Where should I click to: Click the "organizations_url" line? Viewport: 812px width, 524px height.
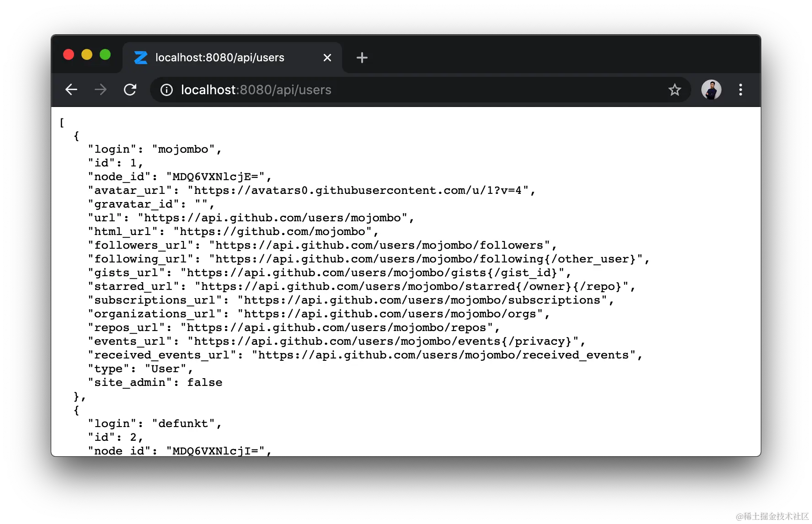319,314
